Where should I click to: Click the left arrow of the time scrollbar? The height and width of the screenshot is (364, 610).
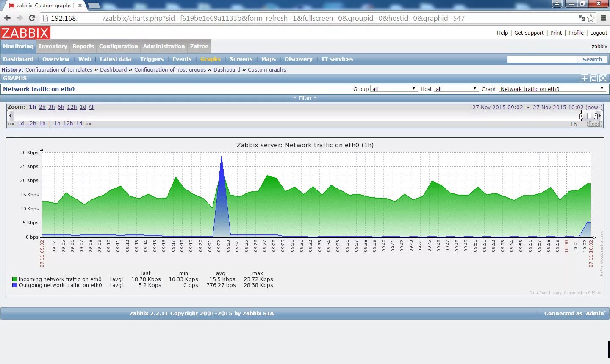coord(11,116)
